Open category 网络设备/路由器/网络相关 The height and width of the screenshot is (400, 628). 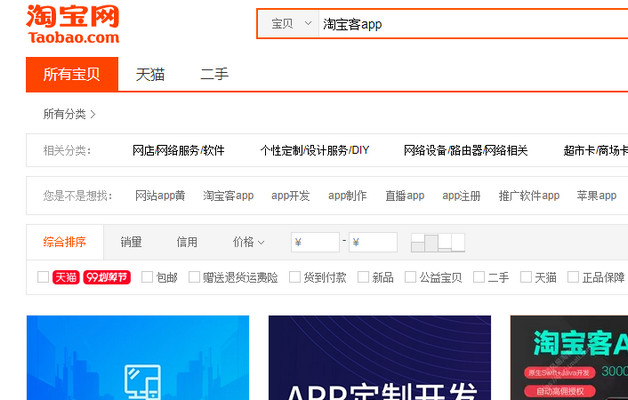pyautogui.click(x=465, y=151)
